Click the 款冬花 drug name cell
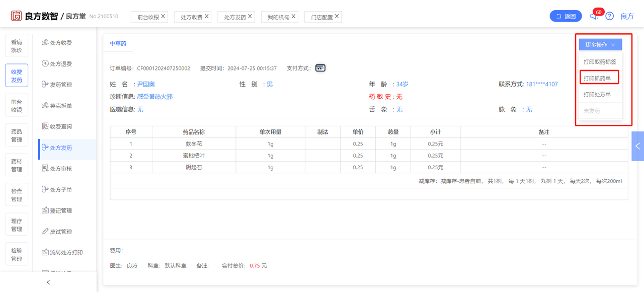The height and width of the screenshot is (292, 644). pyautogui.click(x=194, y=143)
